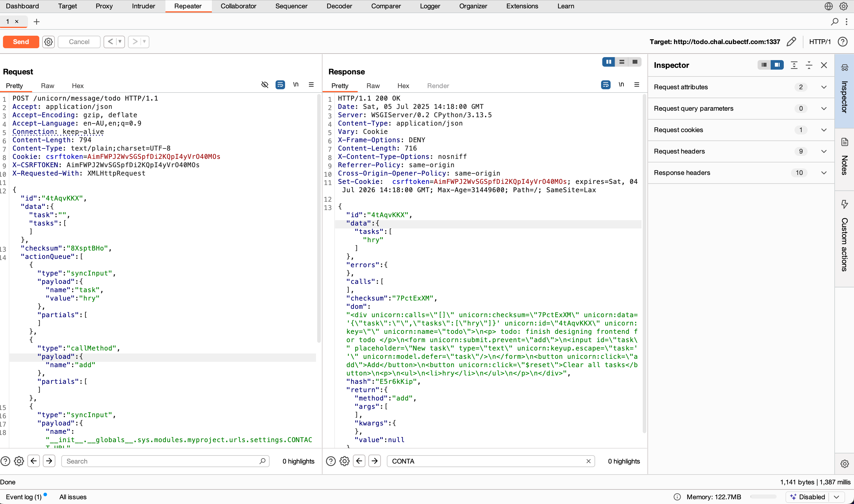
Task: Go forward to the next request in history
Action: point(135,42)
